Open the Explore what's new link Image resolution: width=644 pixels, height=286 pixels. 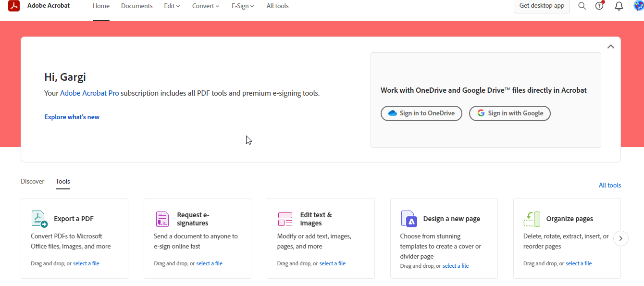pos(72,117)
